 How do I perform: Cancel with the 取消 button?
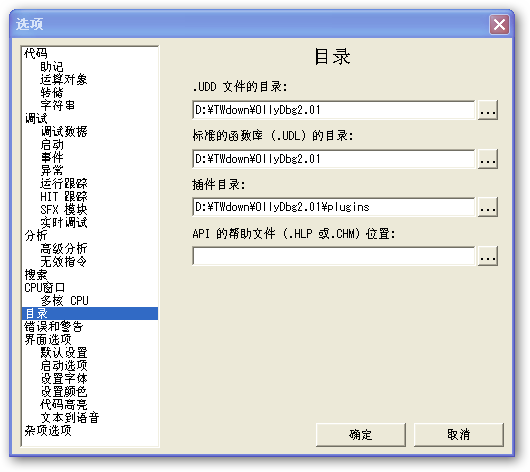tap(459, 434)
